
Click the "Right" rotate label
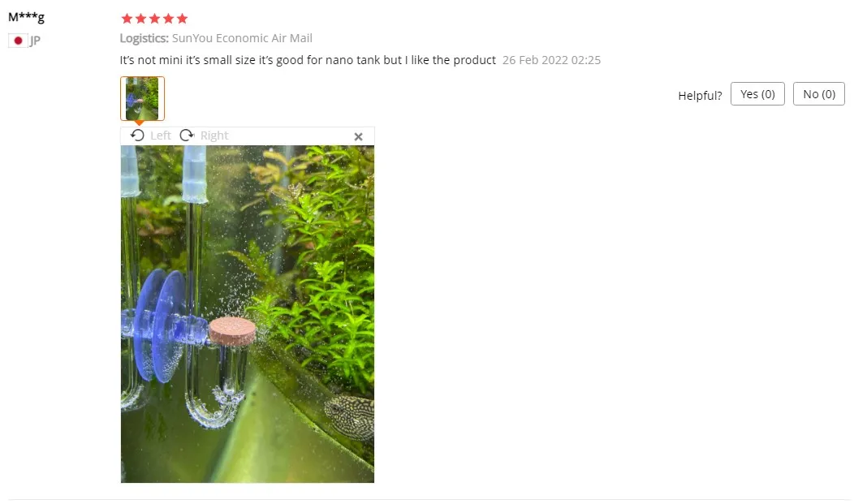coord(214,136)
